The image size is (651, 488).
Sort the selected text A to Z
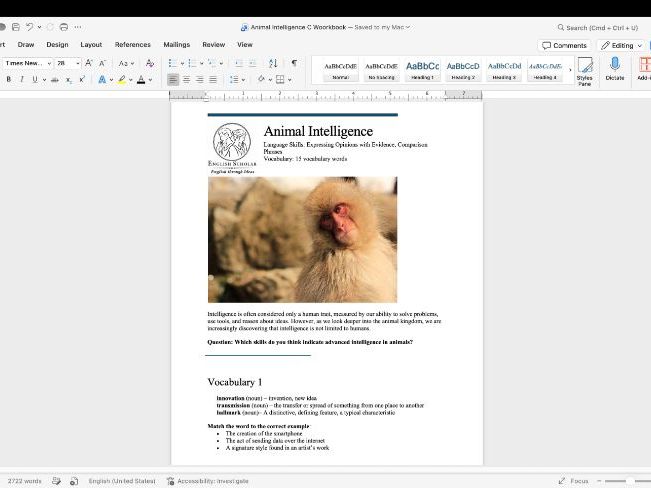click(x=273, y=63)
